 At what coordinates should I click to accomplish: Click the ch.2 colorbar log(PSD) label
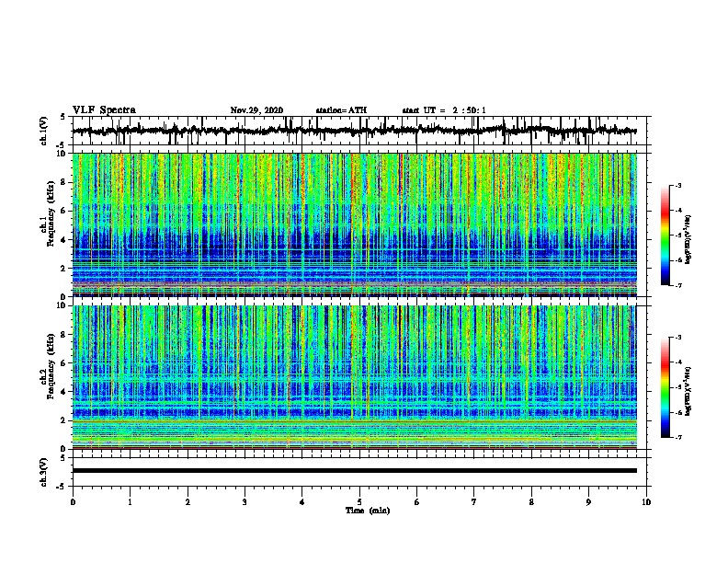pyautogui.click(x=688, y=391)
